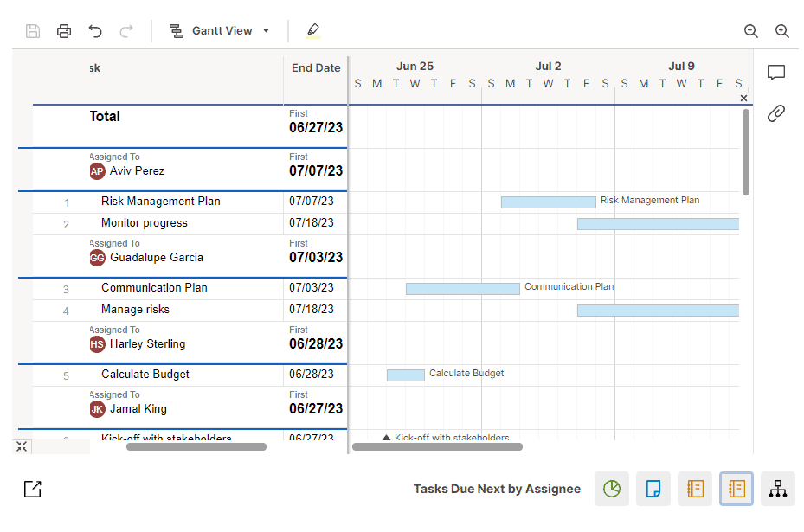This screenshot has width=804, height=532.
Task: Zoom in the Gantt timeline
Action: (781, 31)
